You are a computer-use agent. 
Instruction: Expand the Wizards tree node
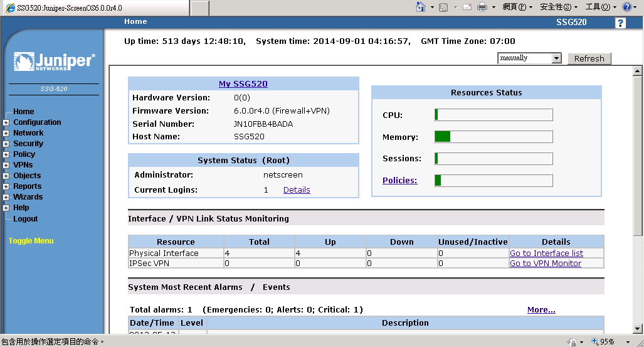[x=6, y=198]
